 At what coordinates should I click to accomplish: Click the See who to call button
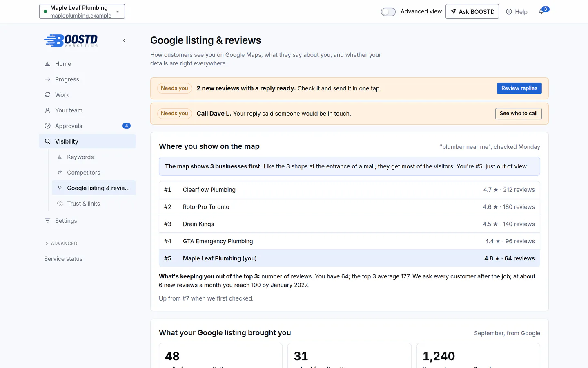pos(519,114)
